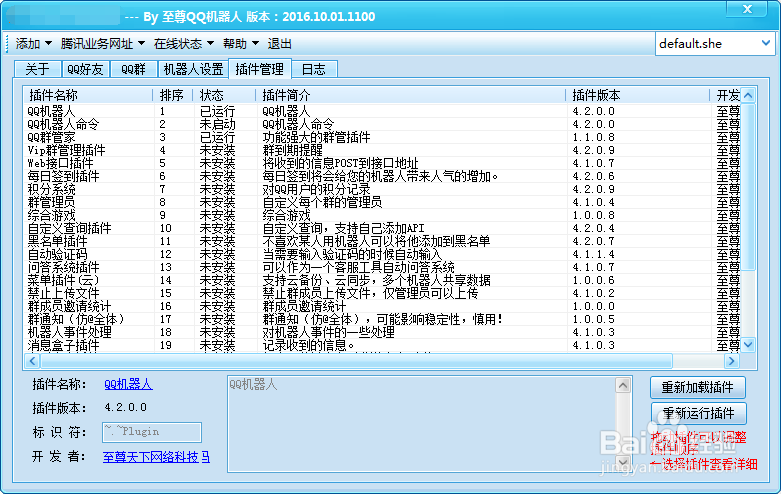This screenshot has width=781, height=494.
Task: Open the QQ群 tab
Action: pos(133,69)
